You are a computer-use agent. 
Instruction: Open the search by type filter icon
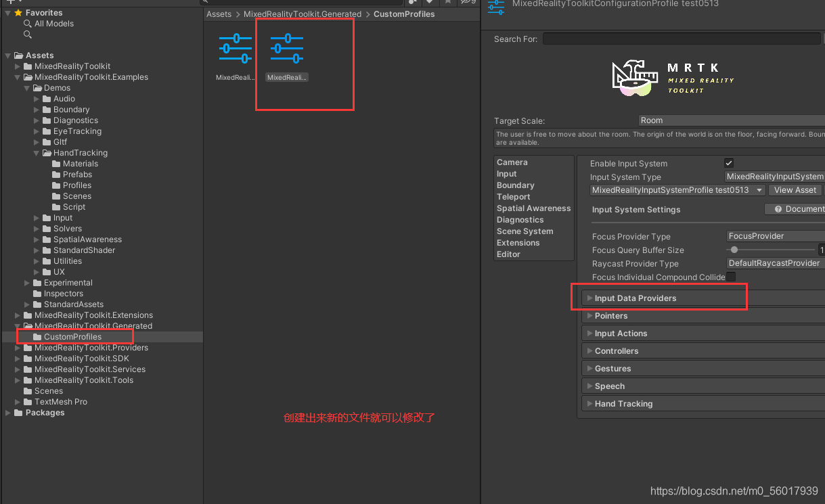(x=411, y=3)
